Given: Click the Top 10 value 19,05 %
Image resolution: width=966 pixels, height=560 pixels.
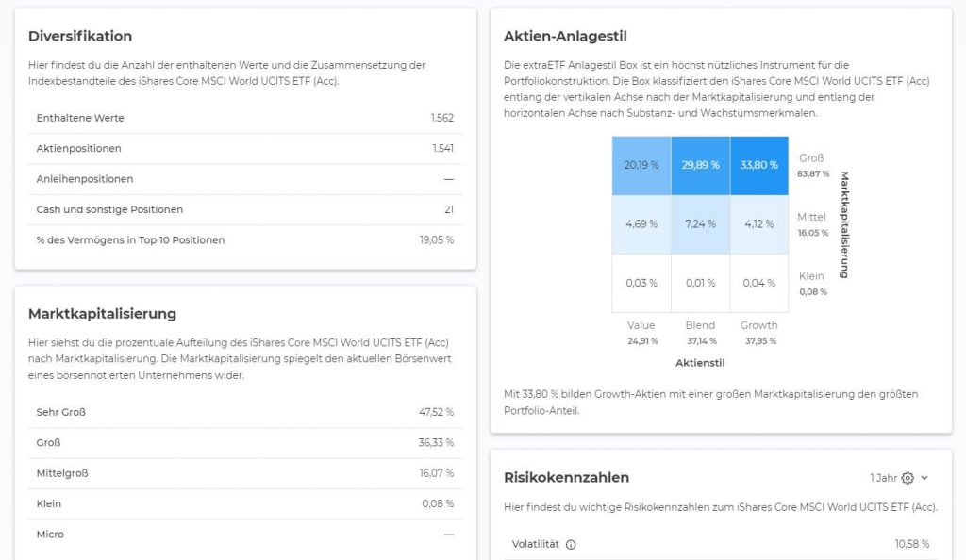Looking at the screenshot, I should tap(437, 240).
